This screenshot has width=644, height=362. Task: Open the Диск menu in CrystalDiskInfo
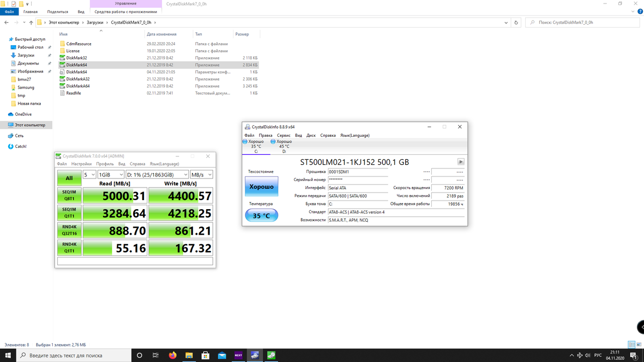[x=311, y=135]
